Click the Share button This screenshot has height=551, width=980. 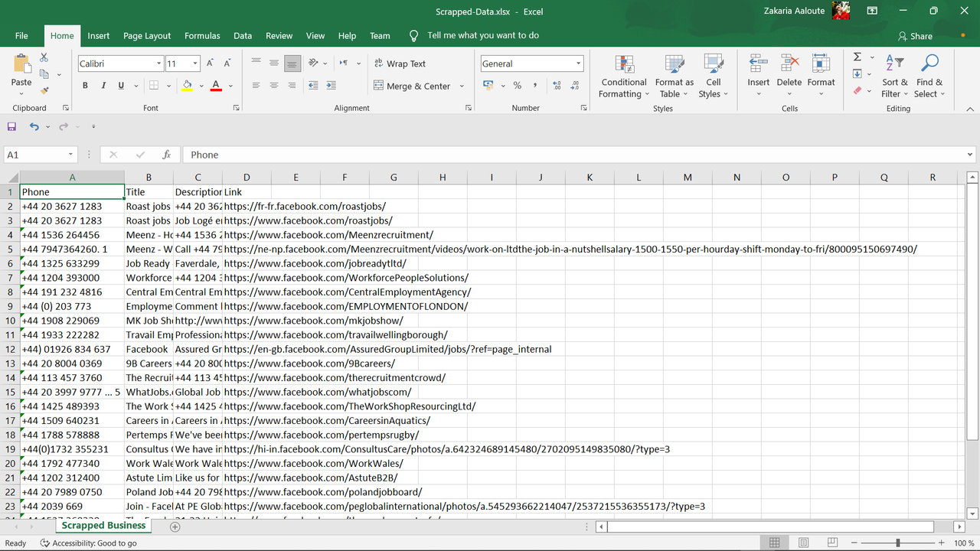click(x=915, y=36)
